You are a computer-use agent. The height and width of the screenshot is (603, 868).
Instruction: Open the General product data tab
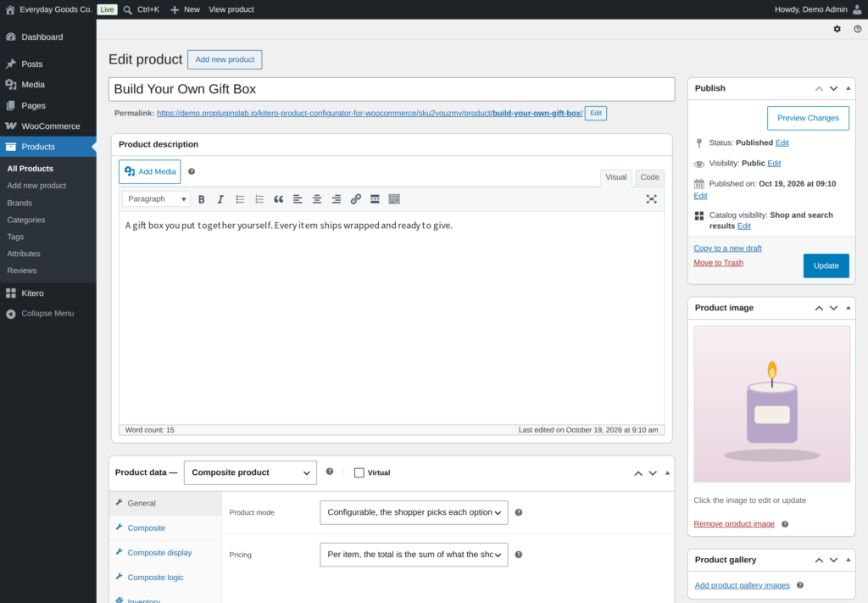coord(165,503)
